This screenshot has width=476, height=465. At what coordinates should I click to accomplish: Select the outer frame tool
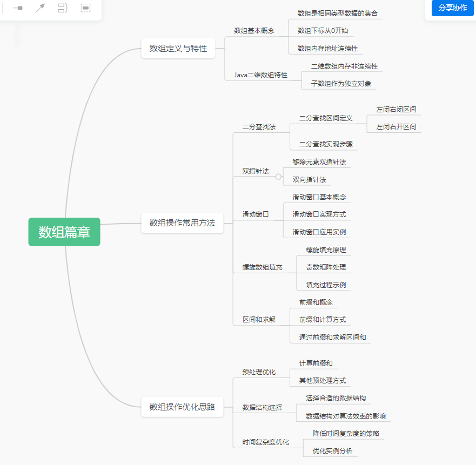coord(85,9)
